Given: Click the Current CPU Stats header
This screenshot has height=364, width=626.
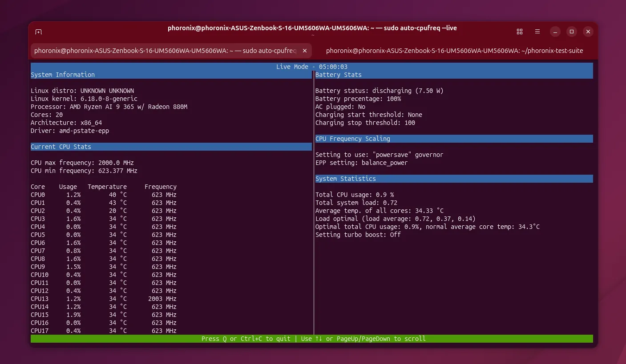Looking at the screenshot, I should point(61,147).
